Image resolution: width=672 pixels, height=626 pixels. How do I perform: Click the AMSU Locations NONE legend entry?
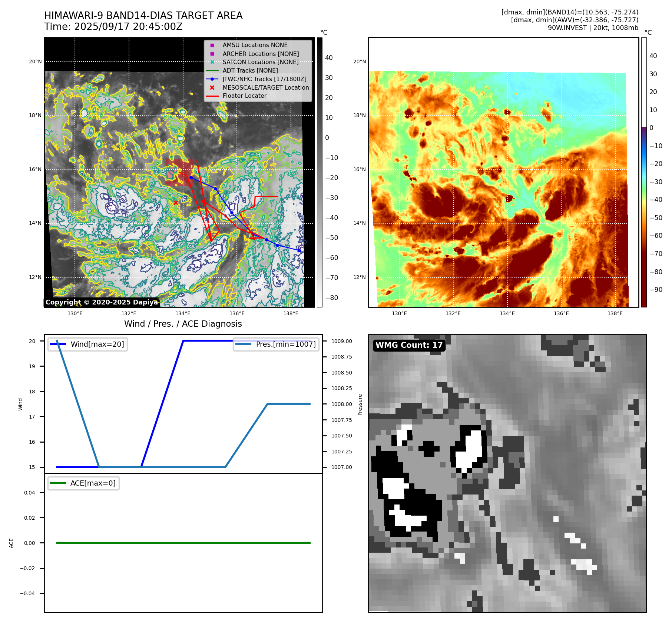pos(255,45)
